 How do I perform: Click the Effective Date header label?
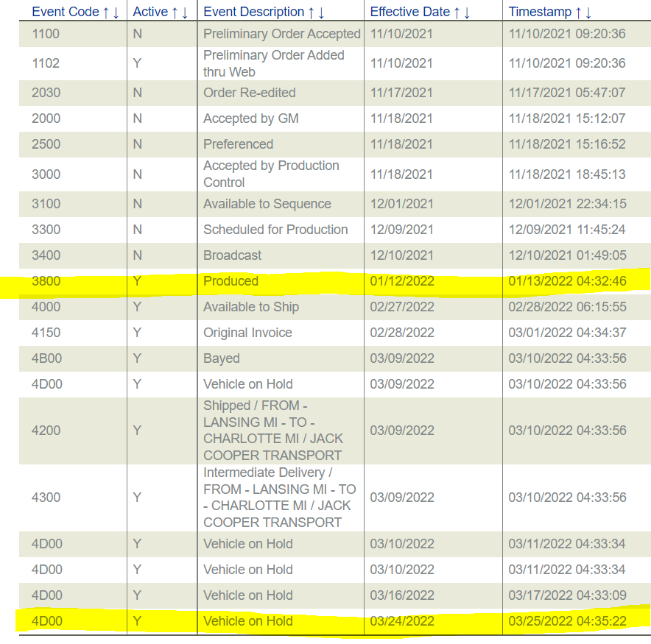409,12
